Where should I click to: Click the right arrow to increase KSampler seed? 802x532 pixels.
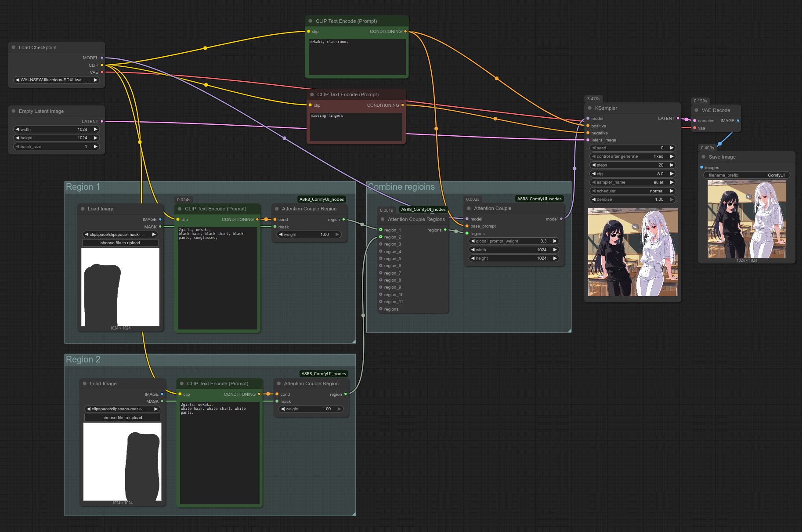tap(672, 148)
